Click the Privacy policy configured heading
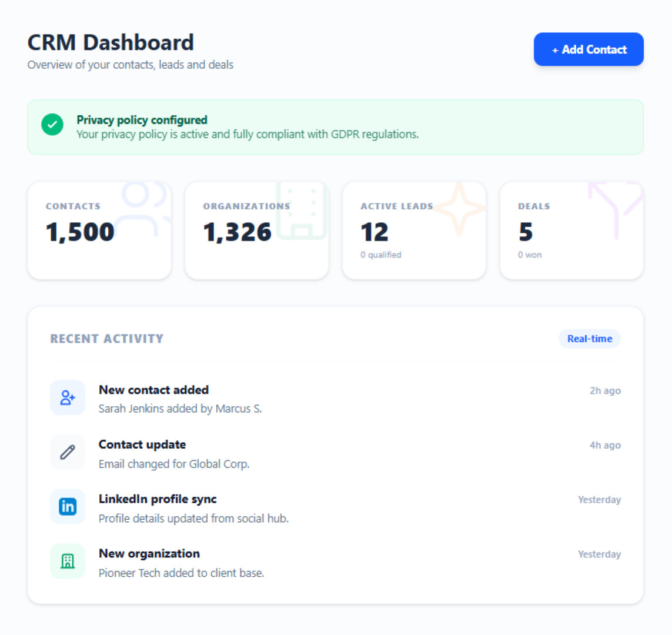Image resolution: width=672 pixels, height=635 pixels. tap(142, 120)
